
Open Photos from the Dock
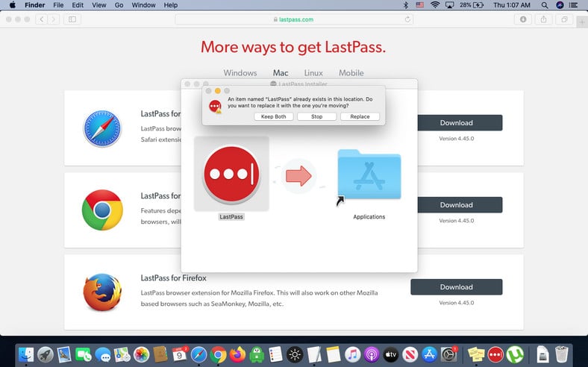click(141, 354)
